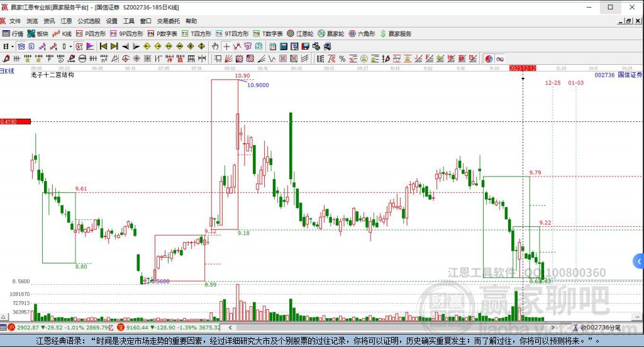Step chart right with black right arrow
This screenshot has width=644, height=347.
tap(136, 47)
